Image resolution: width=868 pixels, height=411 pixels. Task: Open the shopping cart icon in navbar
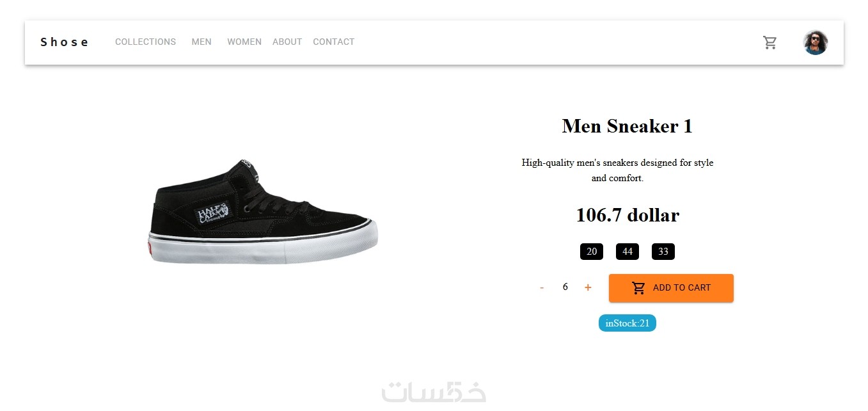(769, 43)
